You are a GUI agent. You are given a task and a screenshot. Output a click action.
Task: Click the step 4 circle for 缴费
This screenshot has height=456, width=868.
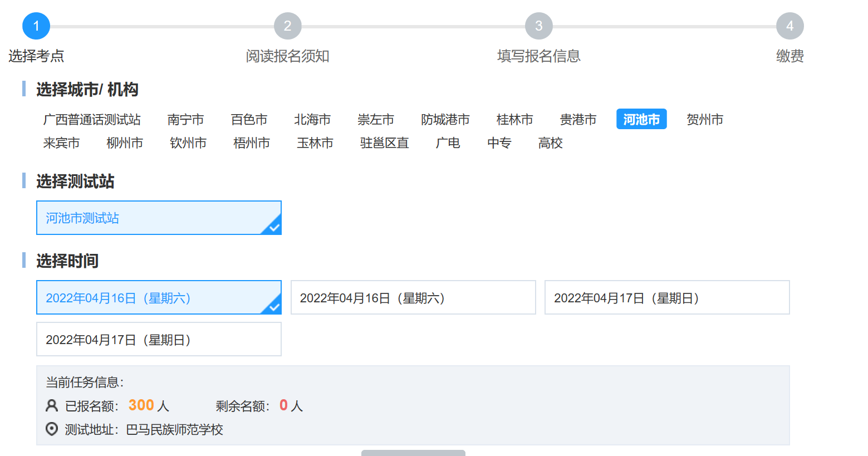(789, 26)
